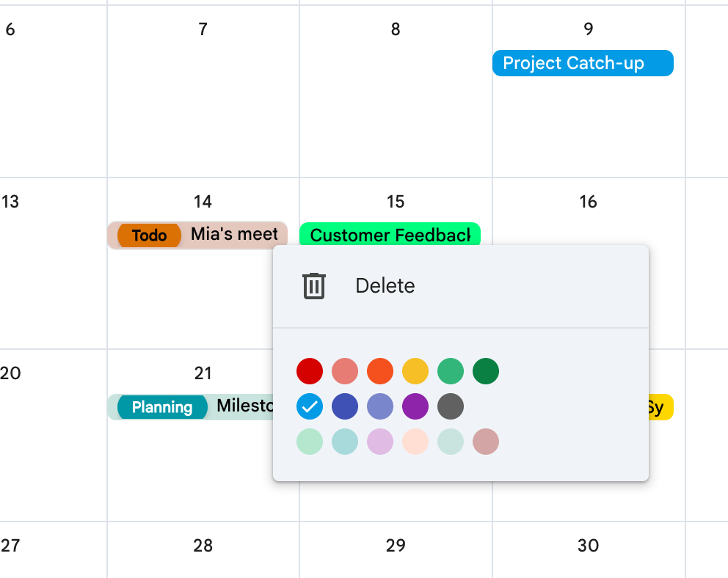The height and width of the screenshot is (578, 728).
Task: Select the lavender color swatch
Action: click(x=380, y=406)
